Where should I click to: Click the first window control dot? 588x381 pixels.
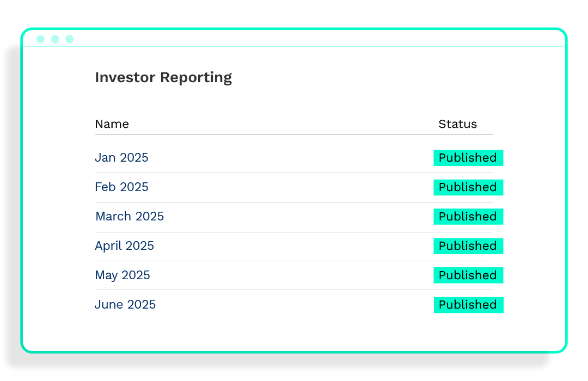(40, 39)
